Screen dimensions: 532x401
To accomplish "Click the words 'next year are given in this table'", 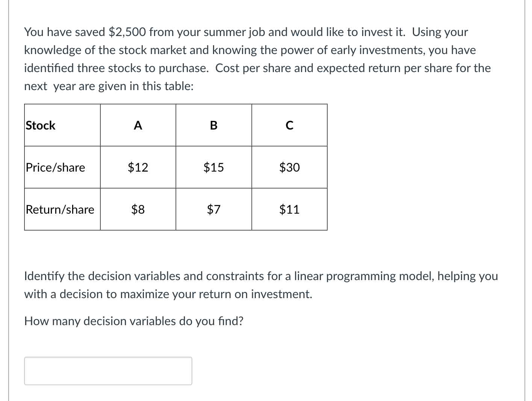I will pyautogui.click(x=109, y=86).
